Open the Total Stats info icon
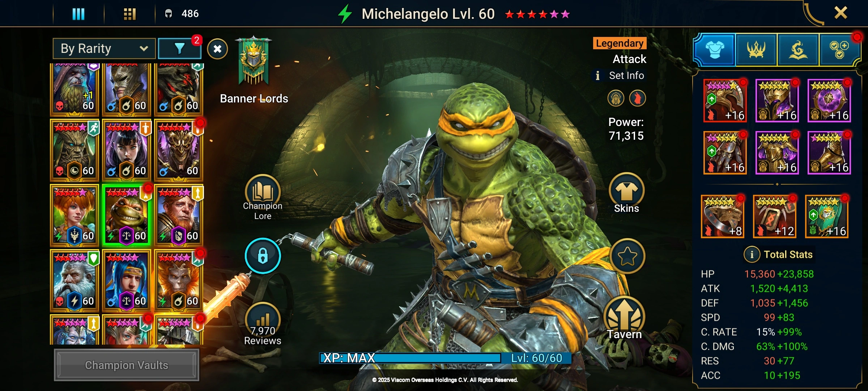 point(752,255)
